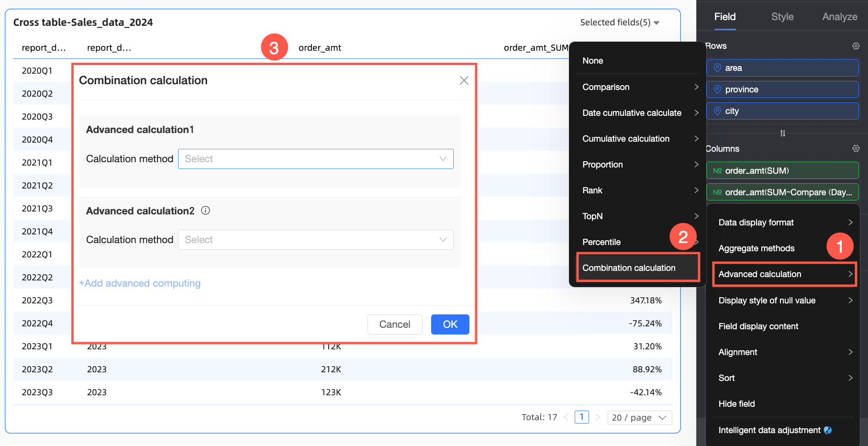868x446 pixels.
Task: Select order_amt(SUM-Compare) column field
Action: (x=782, y=192)
